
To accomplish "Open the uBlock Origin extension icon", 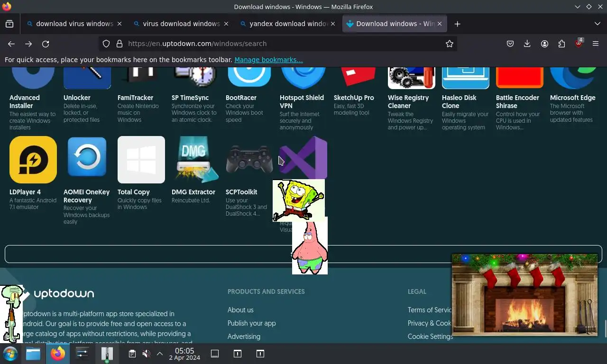I will click(x=579, y=43).
